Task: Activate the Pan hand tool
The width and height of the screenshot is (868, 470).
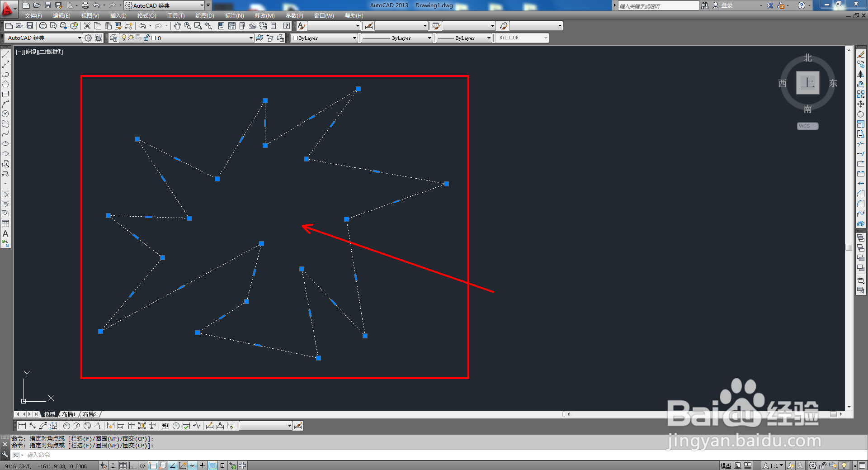Action: (x=177, y=26)
